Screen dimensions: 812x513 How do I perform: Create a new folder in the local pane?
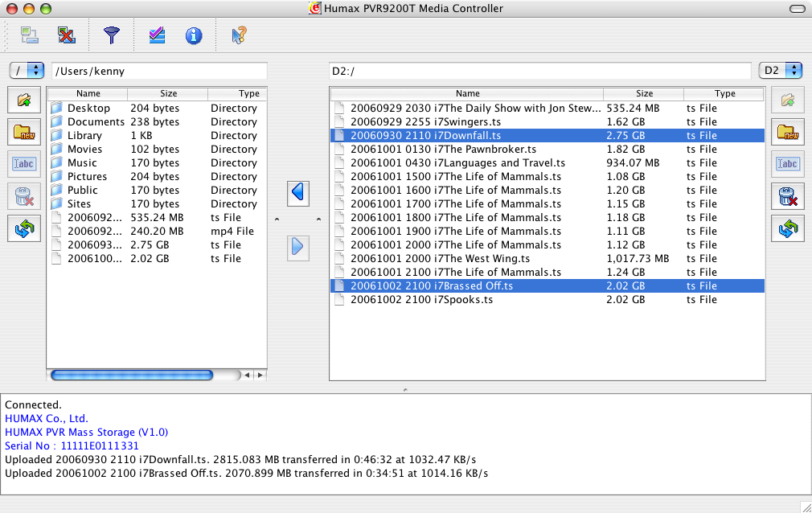[x=24, y=132]
